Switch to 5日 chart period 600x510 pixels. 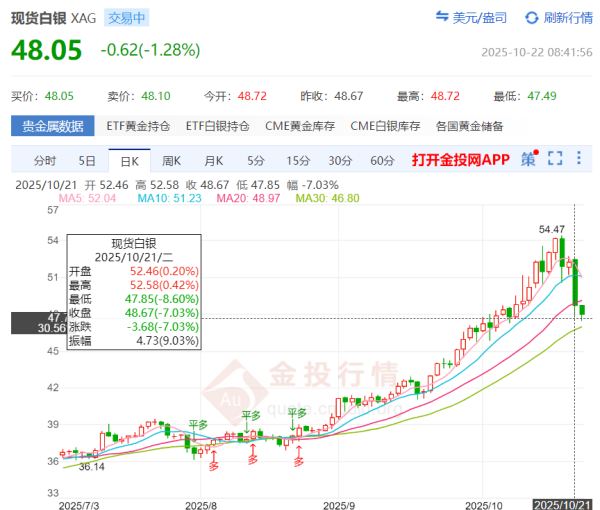tap(88, 160)
